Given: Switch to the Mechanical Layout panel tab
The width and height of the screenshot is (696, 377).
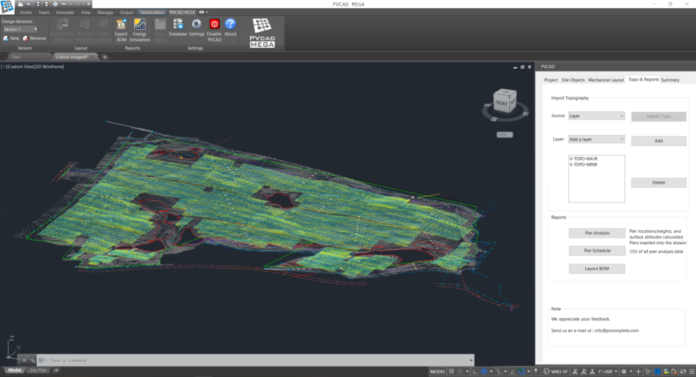Looking at the screenshot, I should coord(605,80).
